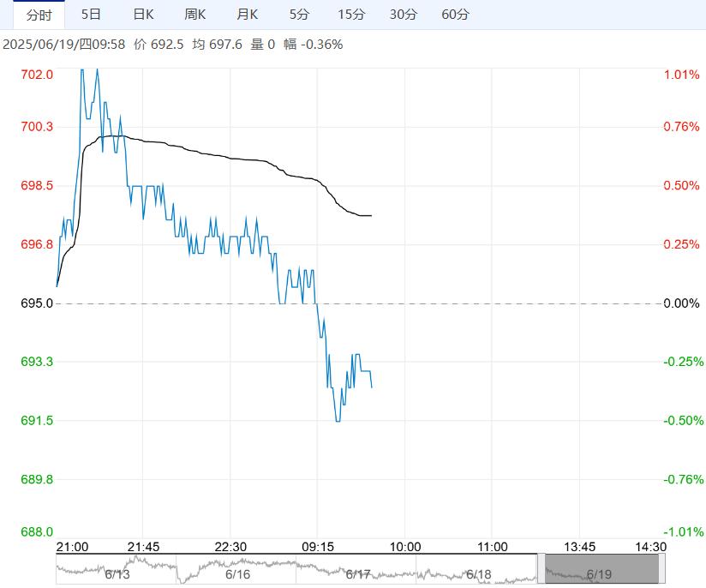Click the 695.0 price axis label
Screen dimensions: 706x588
coord(37,303)
